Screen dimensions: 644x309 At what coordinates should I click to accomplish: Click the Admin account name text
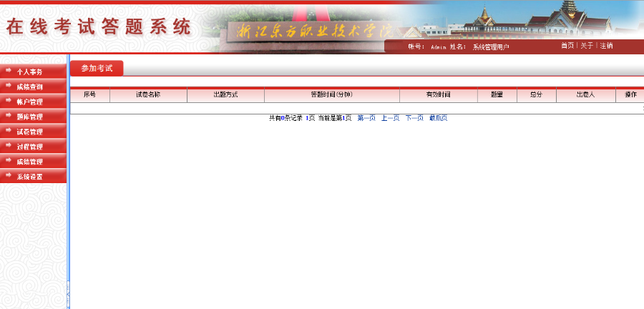pyautogui.click(x=438, y=47)
